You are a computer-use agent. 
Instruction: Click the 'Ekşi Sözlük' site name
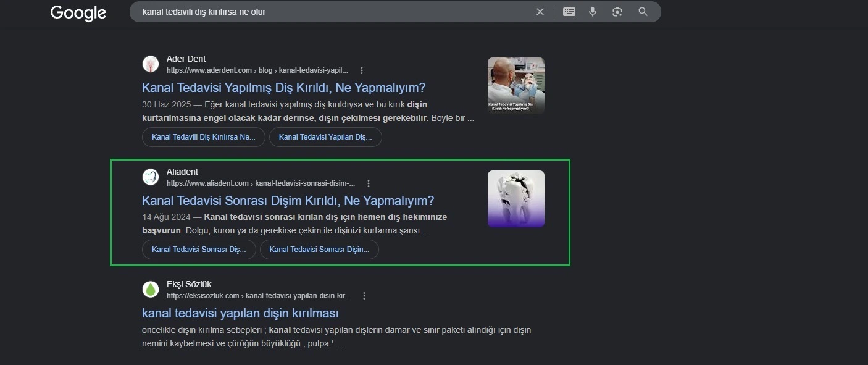(x=189, y=284)
